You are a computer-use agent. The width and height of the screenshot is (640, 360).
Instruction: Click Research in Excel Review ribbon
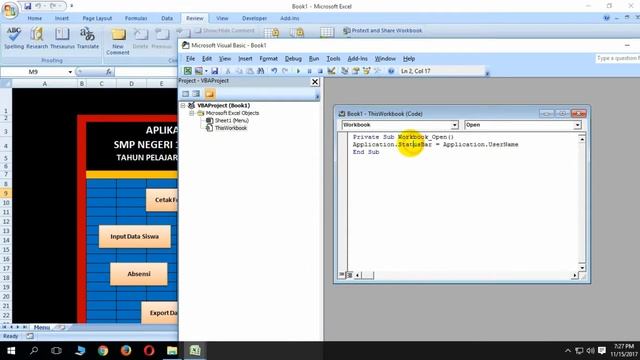pos(37,38)
